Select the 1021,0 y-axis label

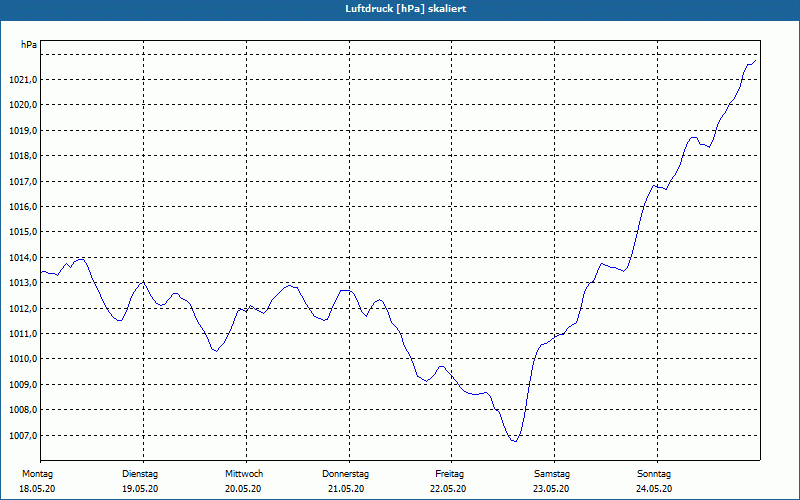point(23,80)
